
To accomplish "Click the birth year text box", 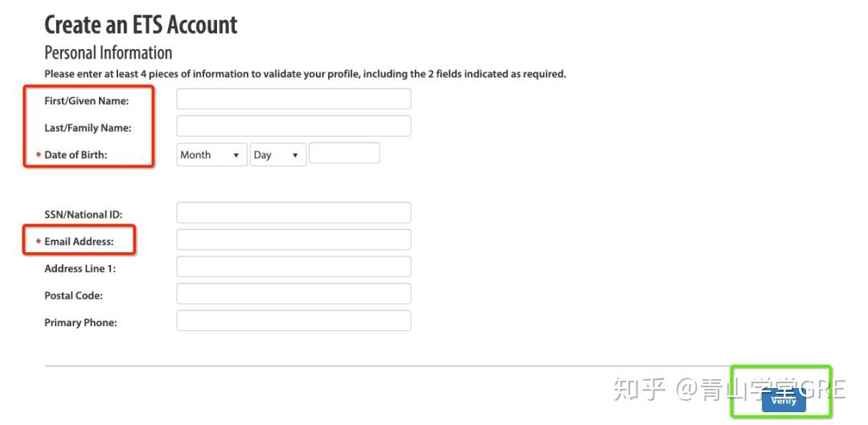I will pos(344,153).
